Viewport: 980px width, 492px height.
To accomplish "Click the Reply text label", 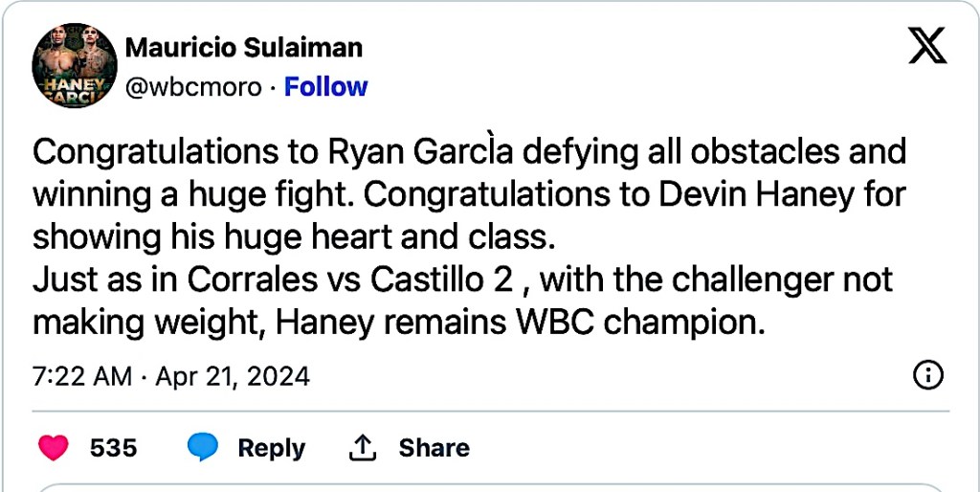I will click(271, 447).
